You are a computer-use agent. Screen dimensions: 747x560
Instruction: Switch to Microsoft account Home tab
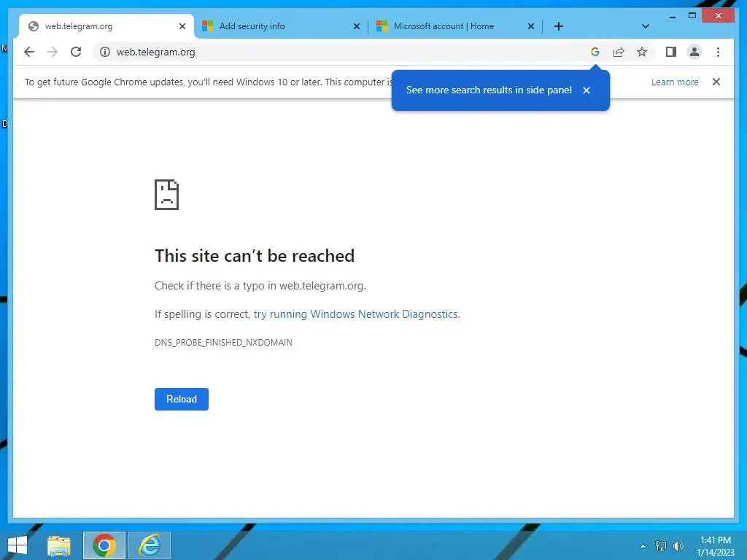tap(455, 26)
